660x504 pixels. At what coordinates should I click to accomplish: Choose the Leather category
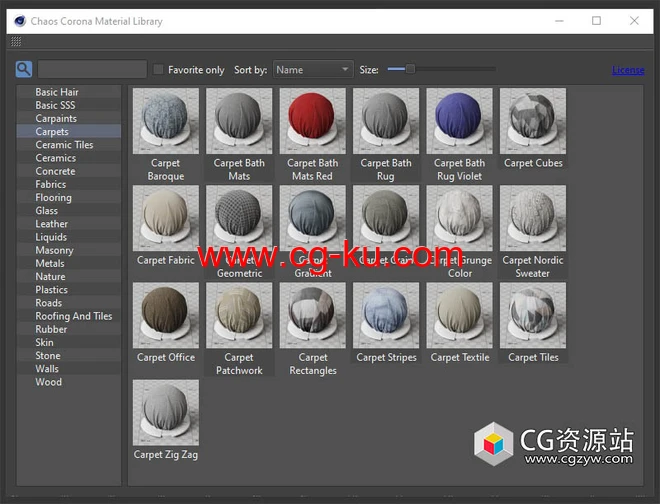[x=69, y=224]
